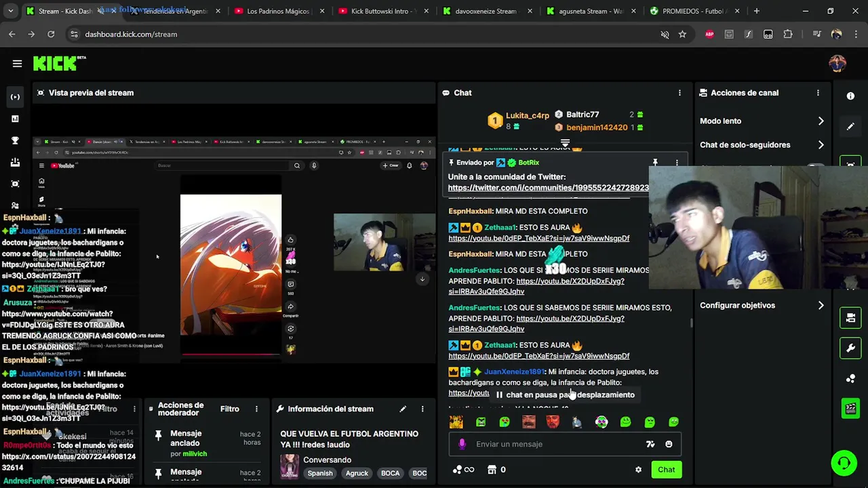
Task: Click Conversando category label
Action: click(x=327, y=460)
